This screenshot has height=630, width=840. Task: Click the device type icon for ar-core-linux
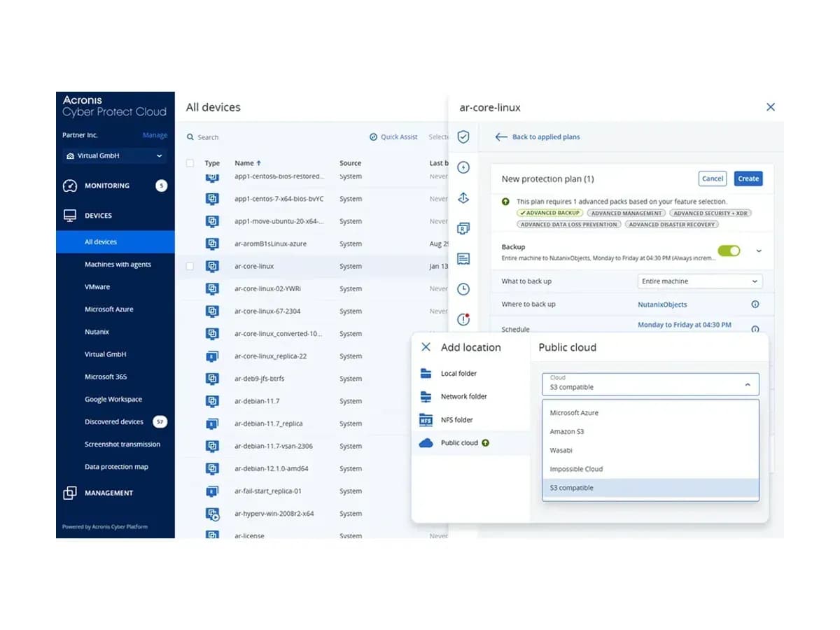point(212,266)
